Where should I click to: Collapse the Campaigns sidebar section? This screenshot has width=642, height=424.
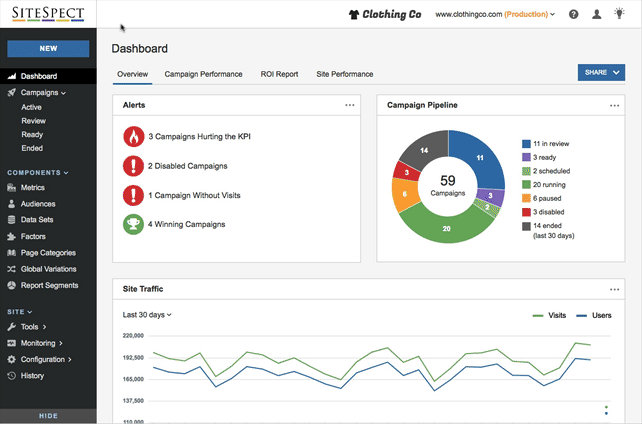(63, 93)
